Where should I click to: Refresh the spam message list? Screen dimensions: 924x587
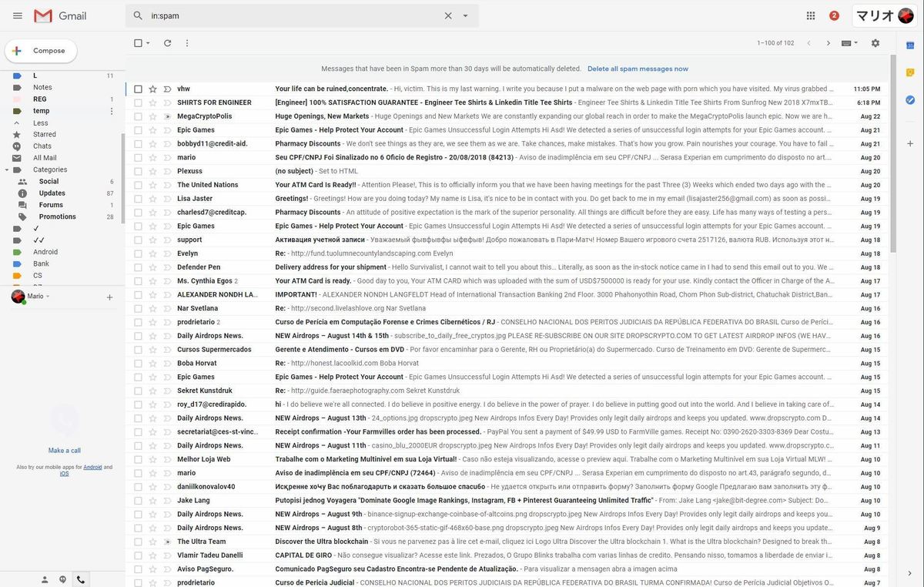coord(168,43)
